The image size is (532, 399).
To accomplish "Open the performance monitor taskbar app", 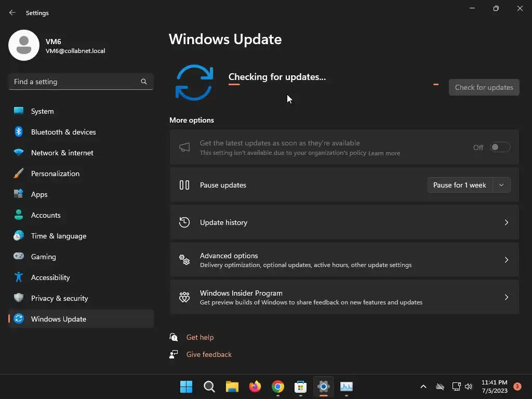I will [x=347, y=387].
